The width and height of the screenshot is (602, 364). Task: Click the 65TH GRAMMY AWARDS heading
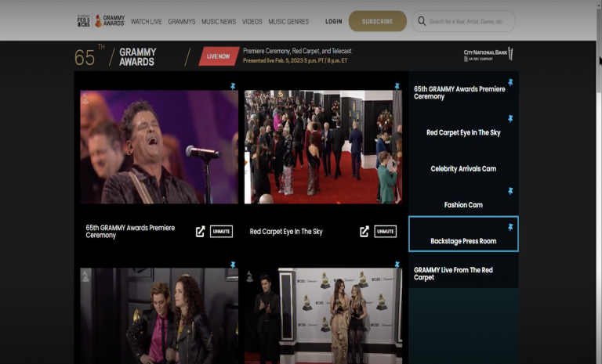pyautogui.click(x=115, y=57)
